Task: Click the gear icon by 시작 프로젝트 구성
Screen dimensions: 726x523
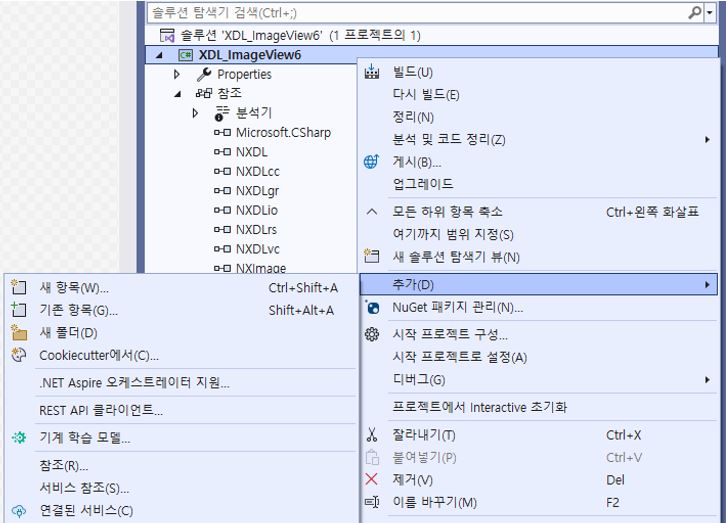Action: click(x=372, y=334)
